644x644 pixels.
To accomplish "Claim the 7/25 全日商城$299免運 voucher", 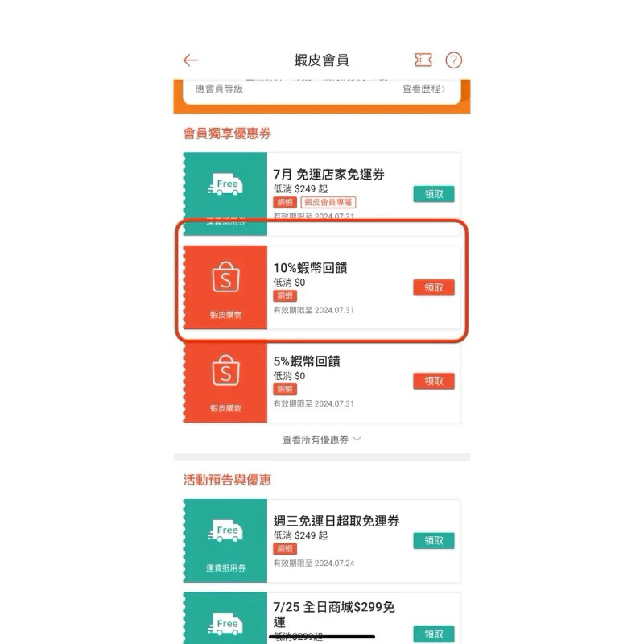I will (434, 634).
